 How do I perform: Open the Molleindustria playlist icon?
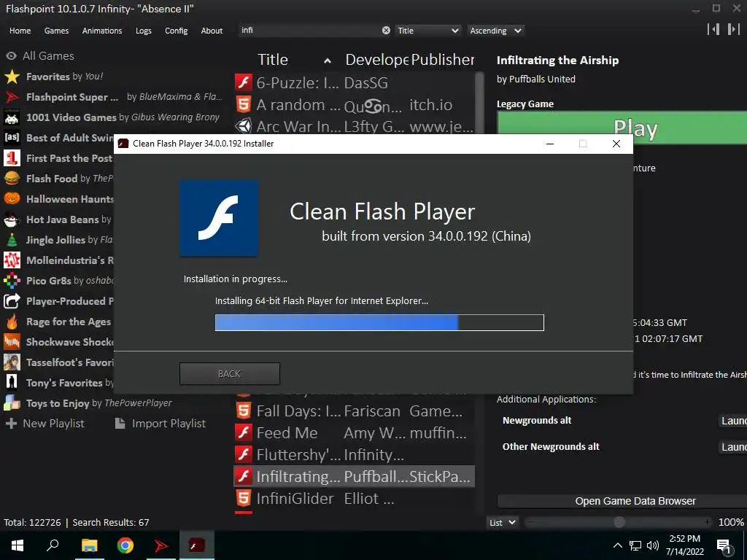(x=12, y=260)
